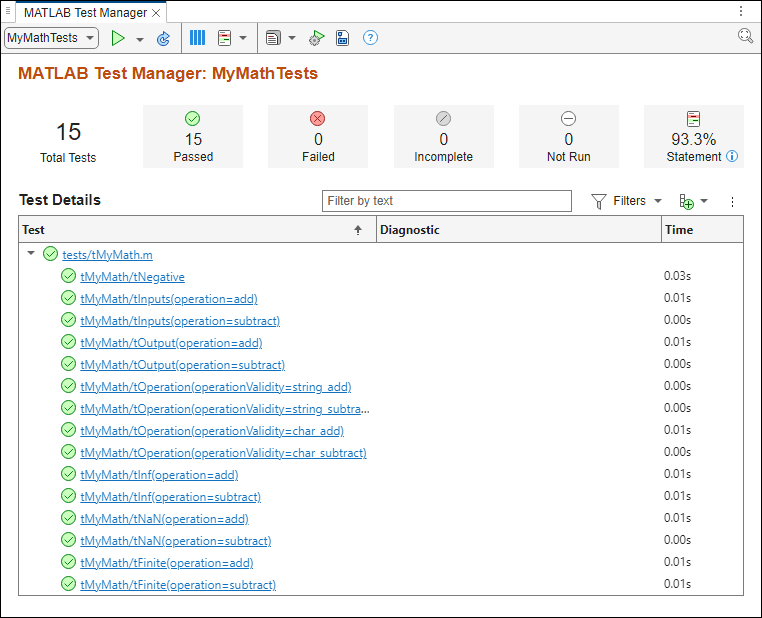The height and width of the screenshot is (618, 762).
Task: Open tOperation(operationValidity=char_add) link
Action: click(x=212, y=430)
